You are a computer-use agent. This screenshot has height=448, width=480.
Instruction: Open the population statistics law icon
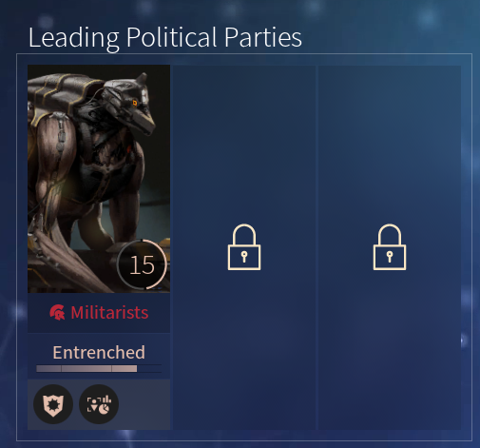[x=99, y=404]
